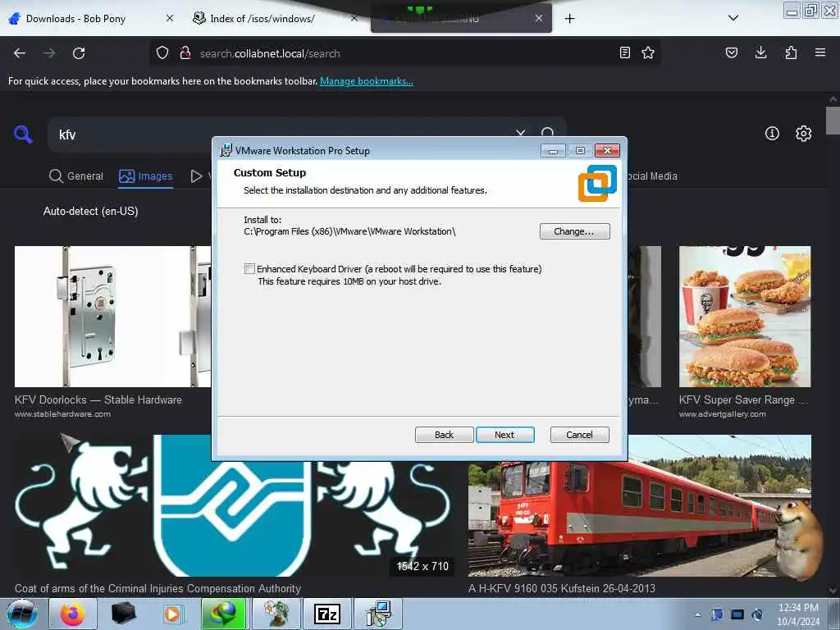
Task: Open red H-KFV train image result
Action: pos(640,505)
